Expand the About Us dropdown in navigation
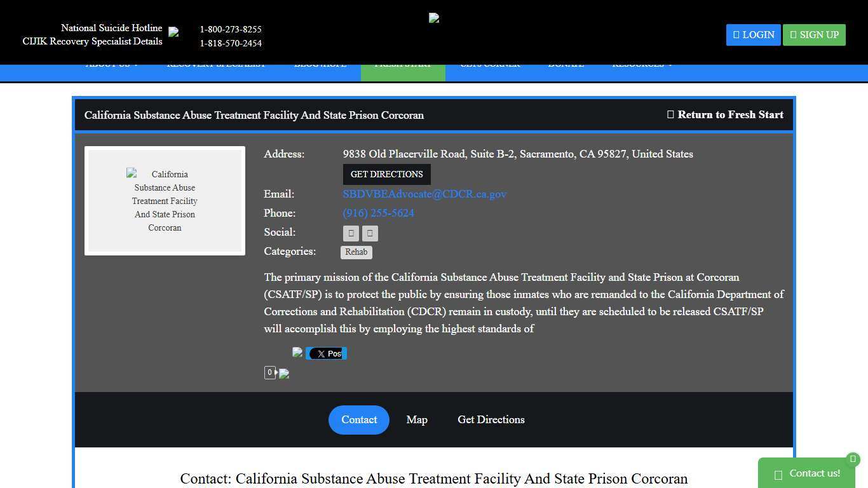This screenshot has height=488, width=868. (x=112, y=69)
